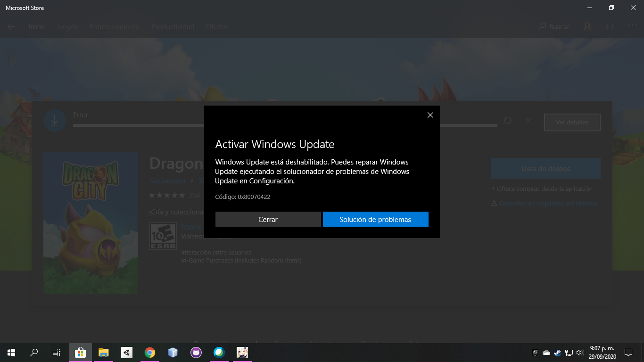644x362 pixels.
Task: Open the Productividad tab
Action: pyautogui.click(x=173, y=27)
